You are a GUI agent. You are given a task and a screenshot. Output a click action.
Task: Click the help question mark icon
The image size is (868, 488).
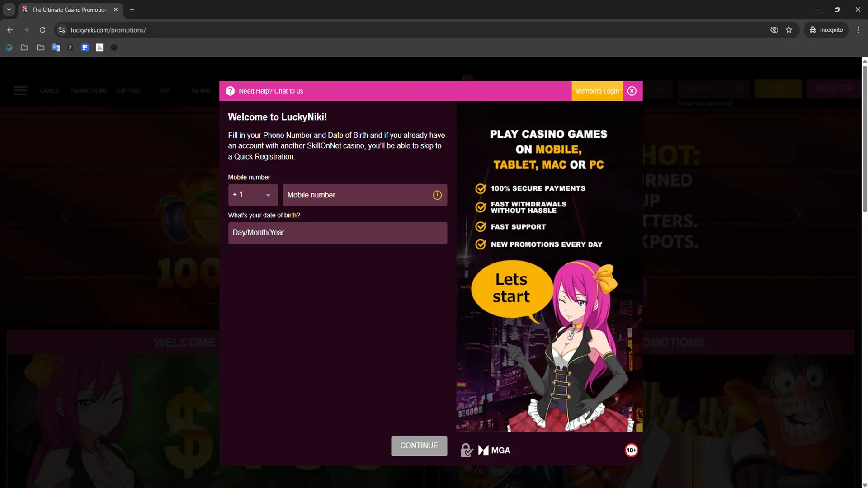click(230, 91)
